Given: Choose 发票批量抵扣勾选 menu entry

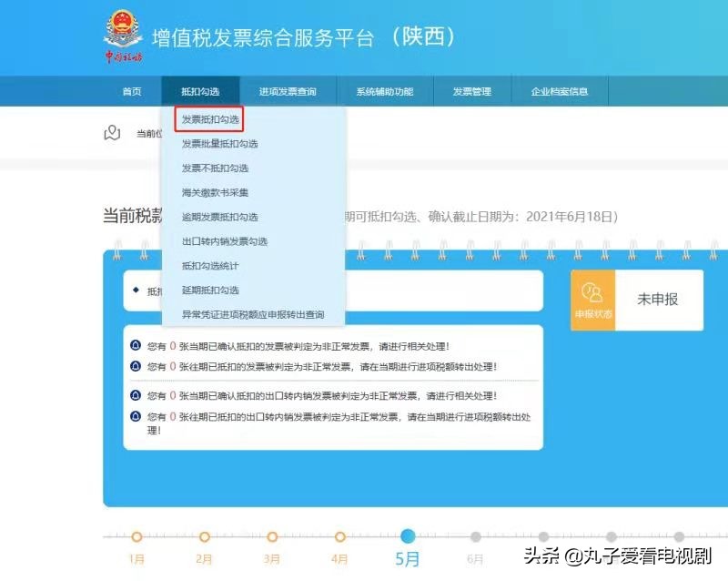Looking at the screenshot, I should (x=219, y=144).
